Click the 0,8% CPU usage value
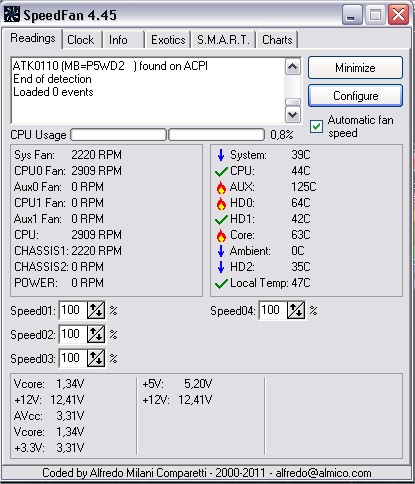 [x=282, y=135]
